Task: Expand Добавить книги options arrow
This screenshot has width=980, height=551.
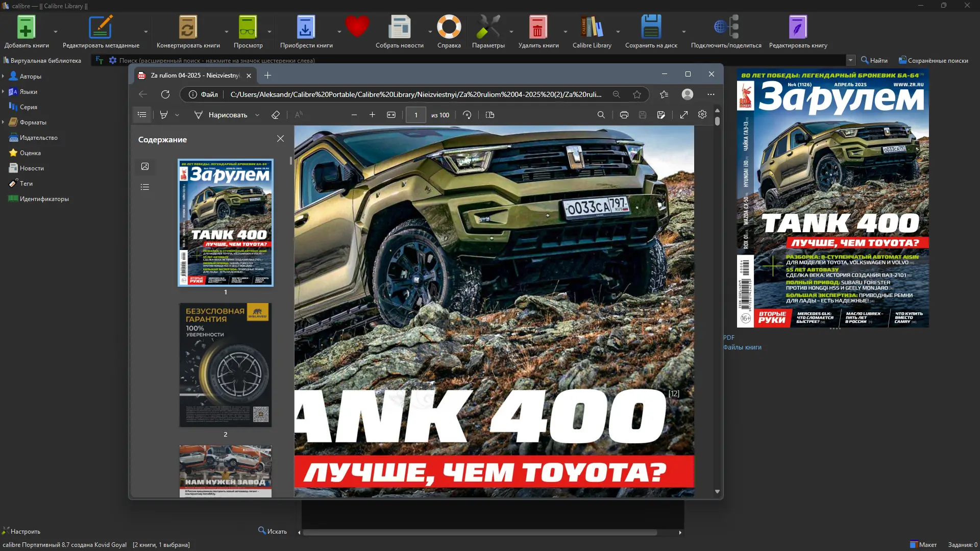Action: pos(55,32)
